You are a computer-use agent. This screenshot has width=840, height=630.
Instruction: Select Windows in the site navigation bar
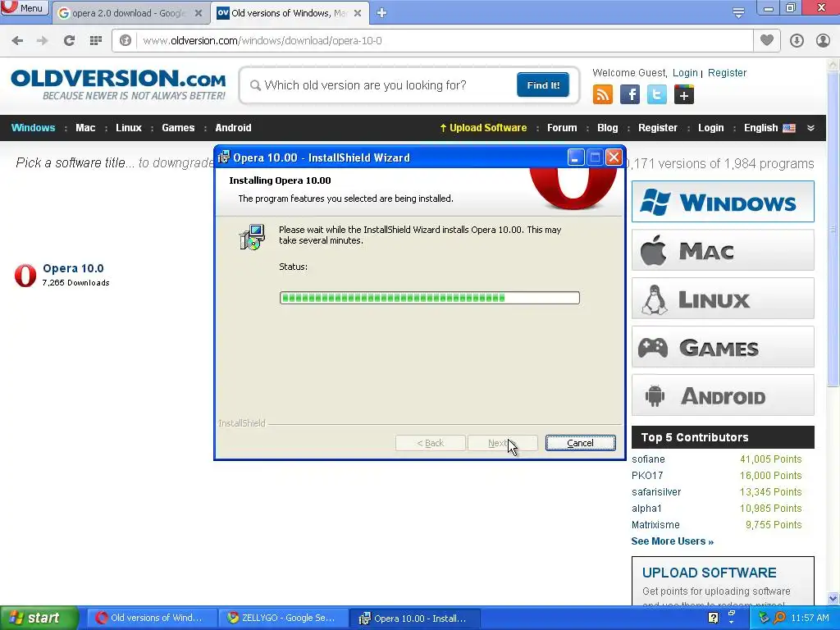click(33, 127)
